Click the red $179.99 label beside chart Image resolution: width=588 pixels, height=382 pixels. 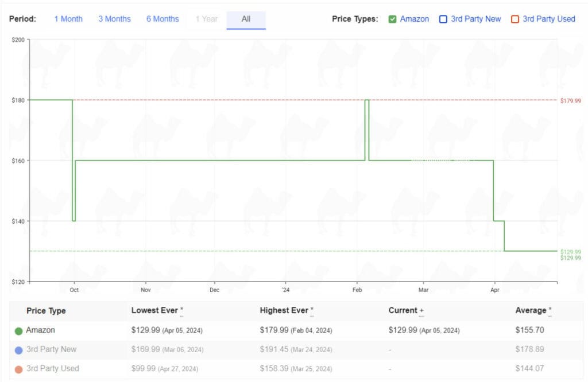(x=570, y=101)
